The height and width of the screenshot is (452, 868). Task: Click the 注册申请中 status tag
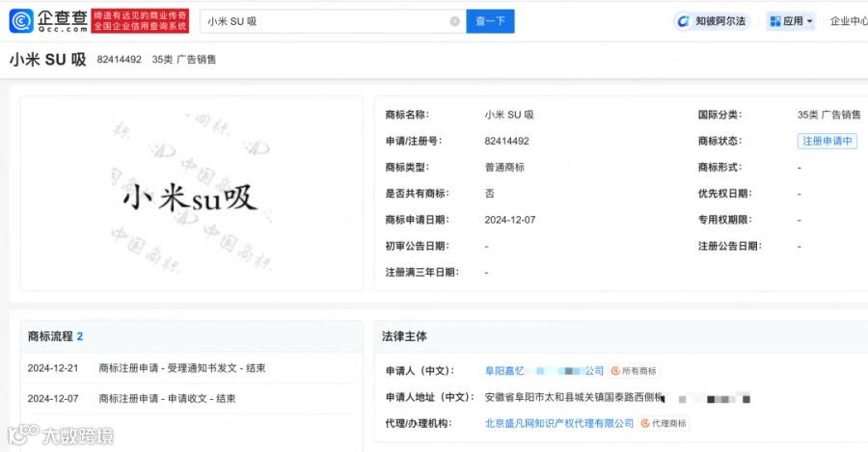(827, 141)
